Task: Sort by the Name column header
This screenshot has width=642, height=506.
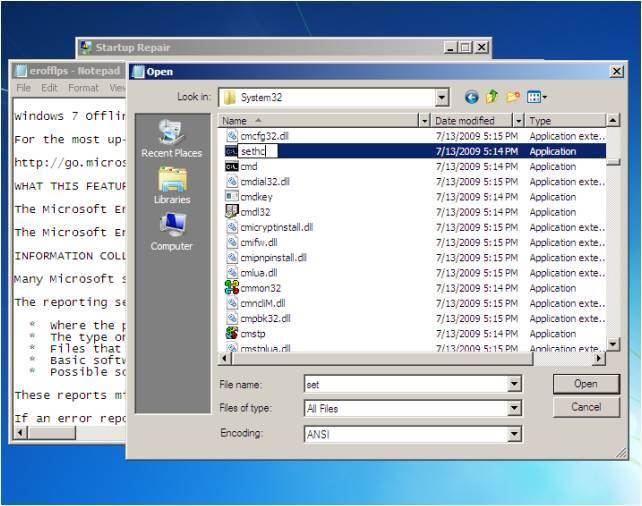Action: pyautogui.click(x=319, y=121)
